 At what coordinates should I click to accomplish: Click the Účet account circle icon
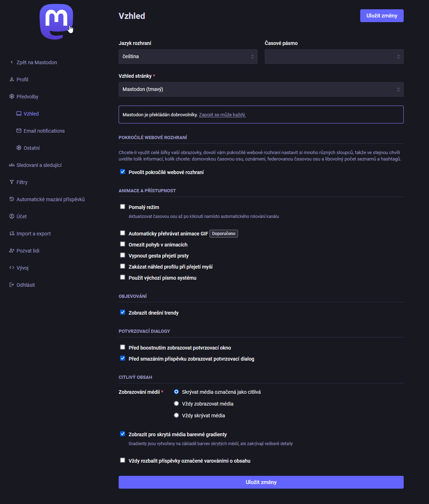[12, 217]
